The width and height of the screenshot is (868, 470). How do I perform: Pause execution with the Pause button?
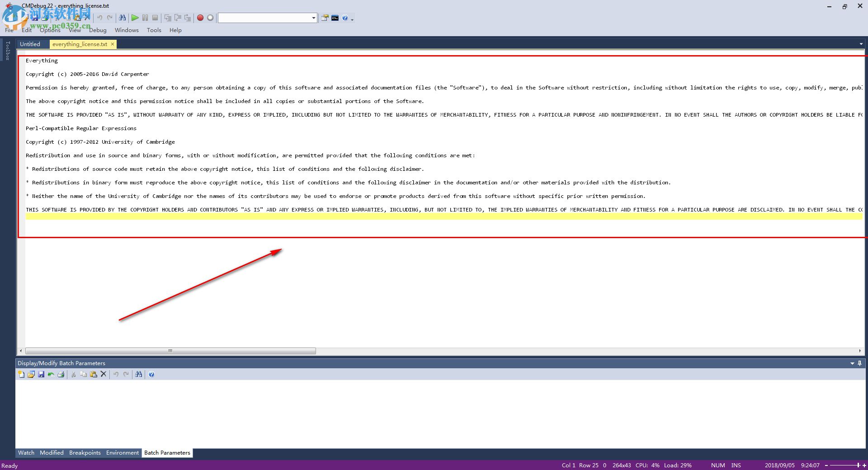(145, 18)
